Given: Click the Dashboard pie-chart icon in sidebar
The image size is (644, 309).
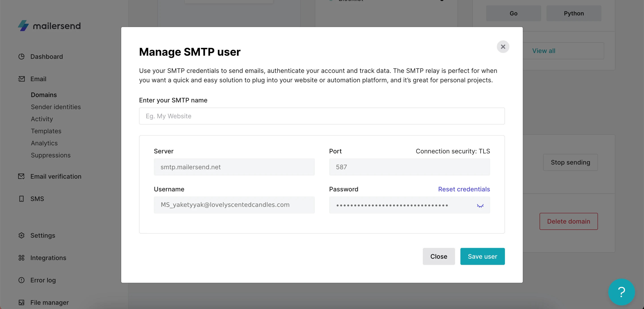Looking at the screenshot, I should coord(21,57).
